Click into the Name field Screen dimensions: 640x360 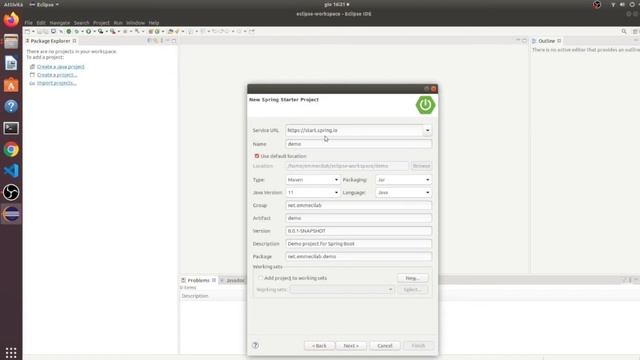(x=358, y=144)
